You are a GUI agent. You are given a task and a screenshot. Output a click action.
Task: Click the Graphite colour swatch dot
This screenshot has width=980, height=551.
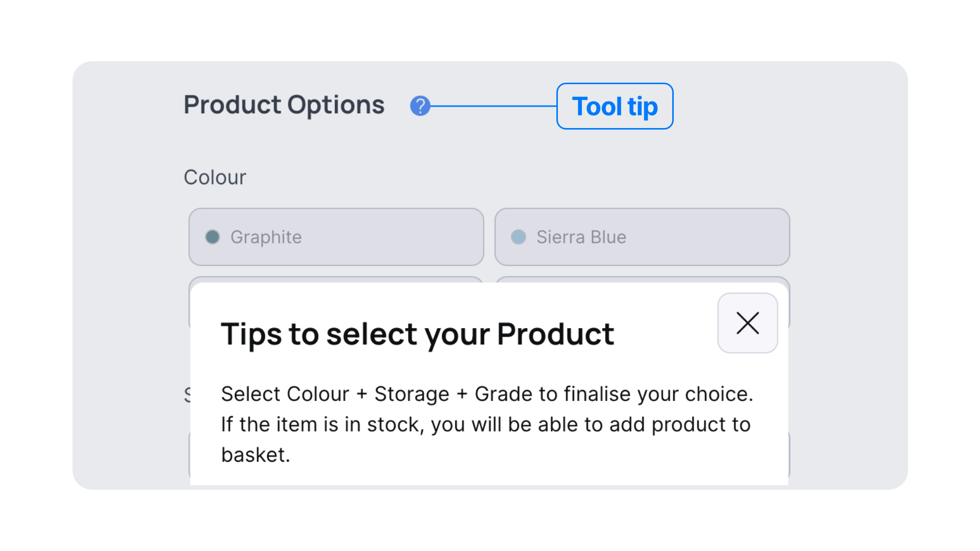[x=212, y=237]
